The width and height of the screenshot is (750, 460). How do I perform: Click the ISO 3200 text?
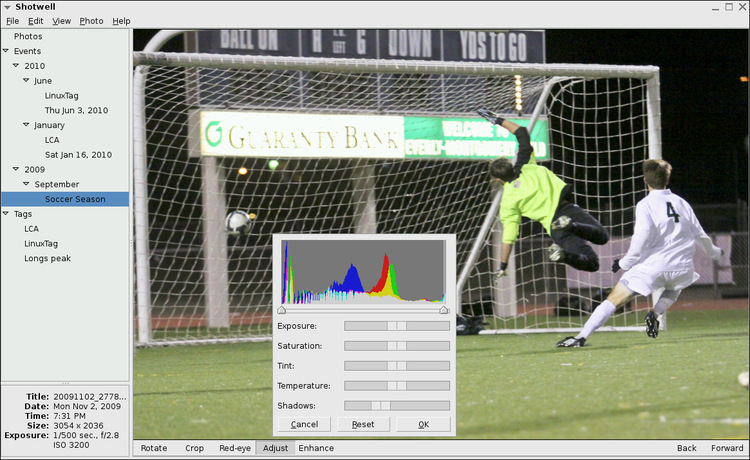point(71,445)
